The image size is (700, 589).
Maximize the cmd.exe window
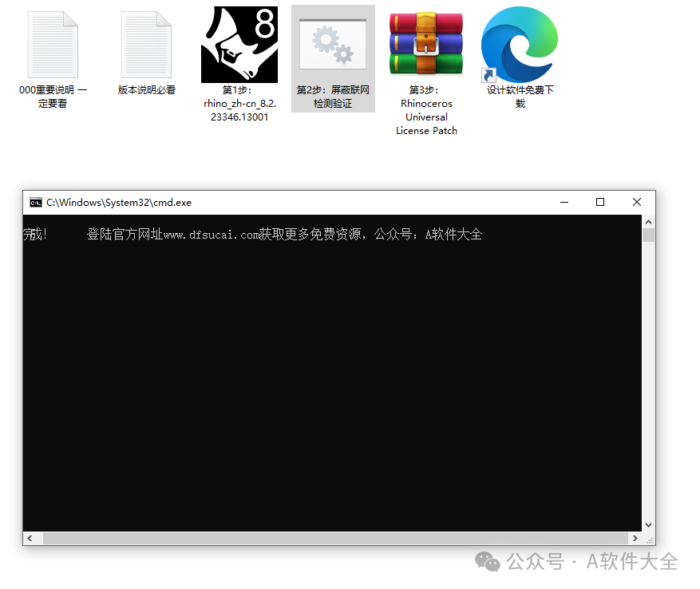click(x=600, y=202)
